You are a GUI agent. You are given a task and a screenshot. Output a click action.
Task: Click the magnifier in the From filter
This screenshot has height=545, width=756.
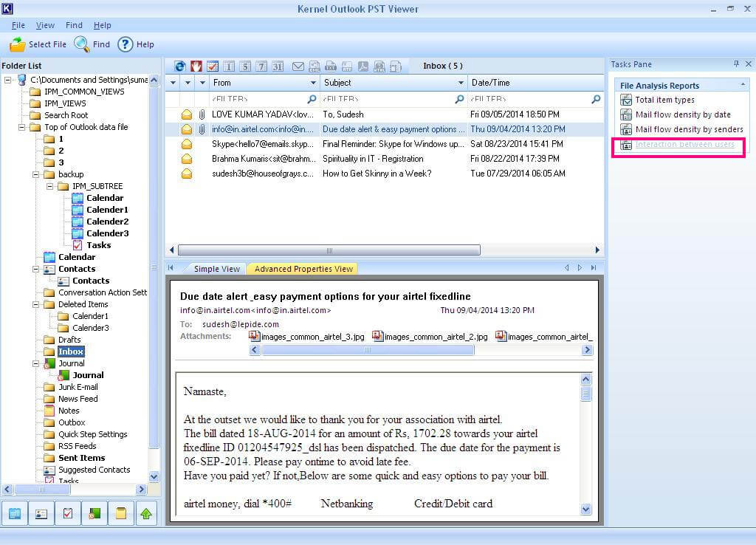(x=312, y=99)
